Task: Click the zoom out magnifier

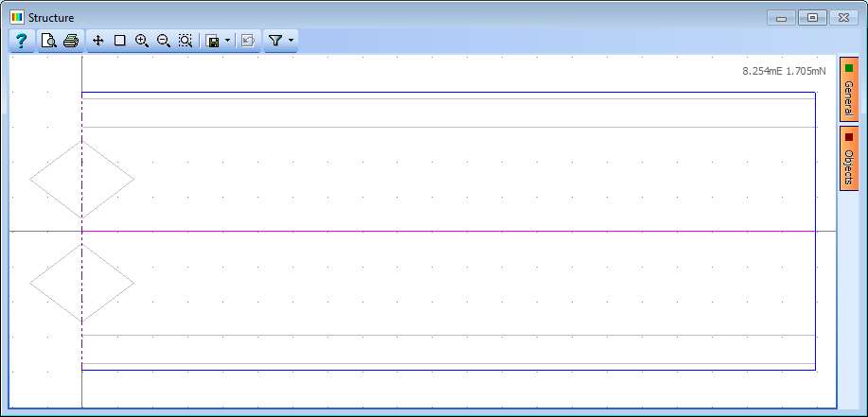Action: 164,41
